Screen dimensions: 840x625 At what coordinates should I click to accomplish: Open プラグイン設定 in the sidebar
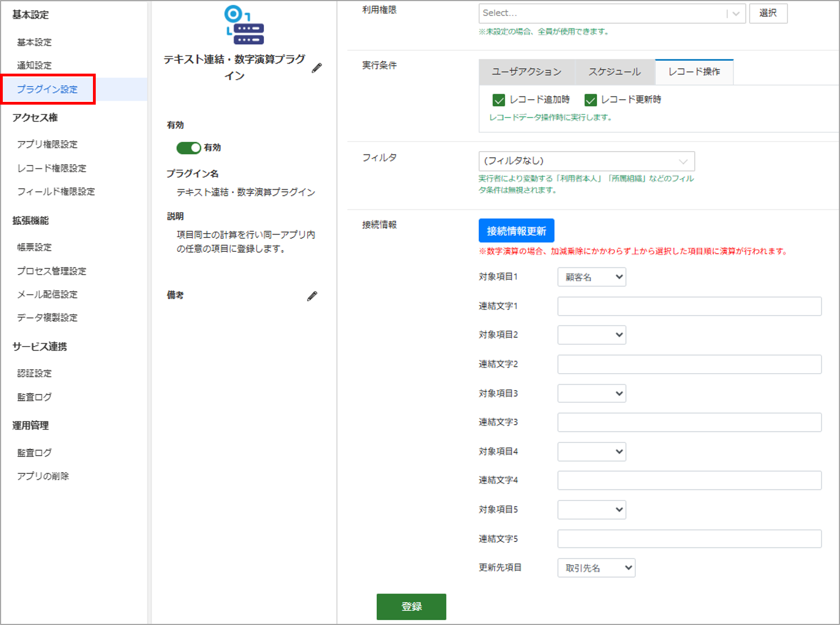click(x=48, y=89)
